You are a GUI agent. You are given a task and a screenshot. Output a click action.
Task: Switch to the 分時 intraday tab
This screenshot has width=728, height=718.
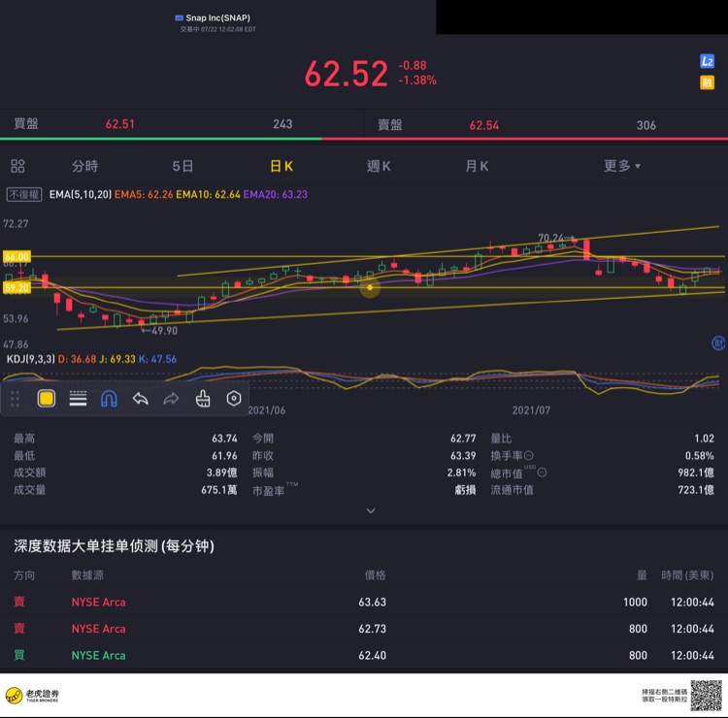[x=85, y=166]
